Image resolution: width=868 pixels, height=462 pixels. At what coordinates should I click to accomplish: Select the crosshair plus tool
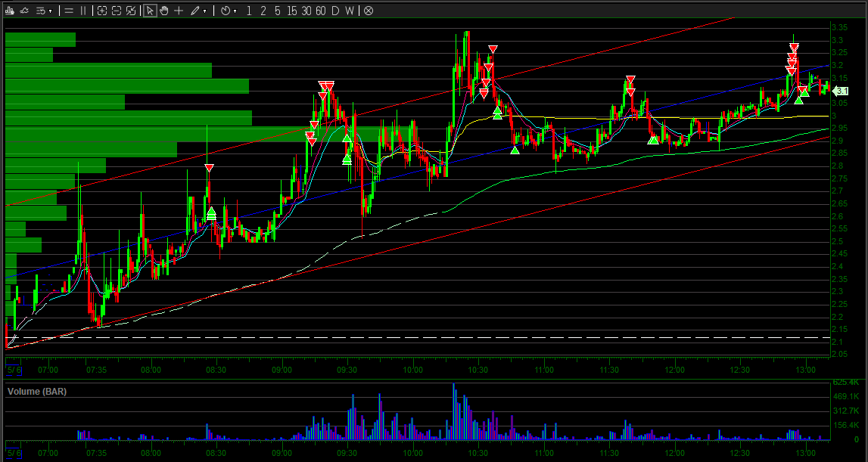(x=179, y=11)
